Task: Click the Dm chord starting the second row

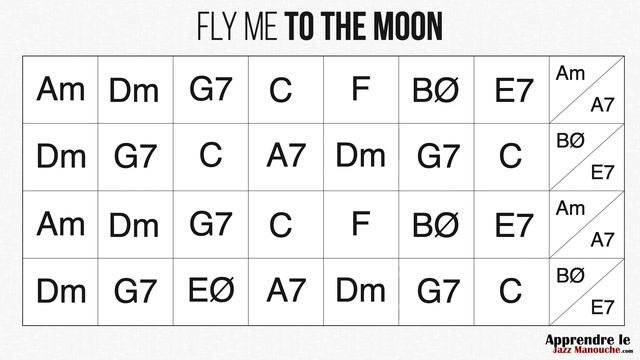Action: pyautogui.click(x=60, y=157)
